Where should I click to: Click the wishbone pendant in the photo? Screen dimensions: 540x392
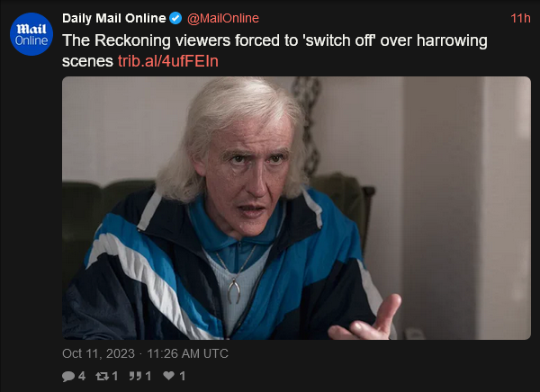(x=235, y=290)
